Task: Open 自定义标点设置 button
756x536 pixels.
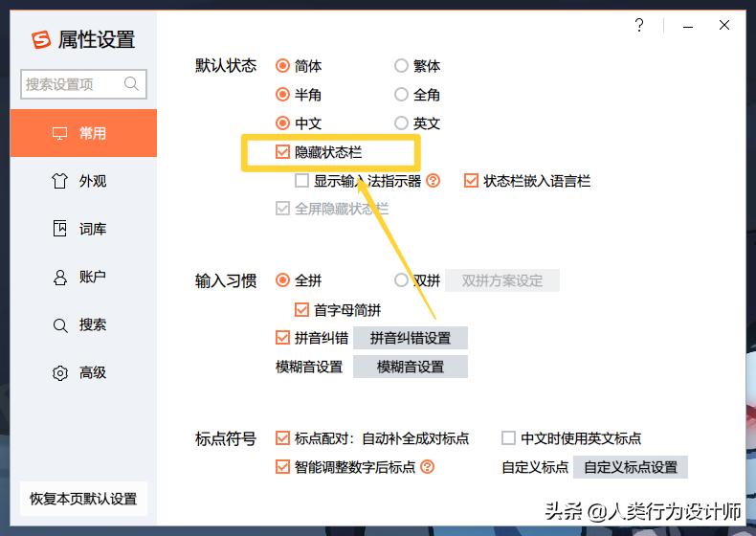Action: pyautogui.click(x=631, y=467)
